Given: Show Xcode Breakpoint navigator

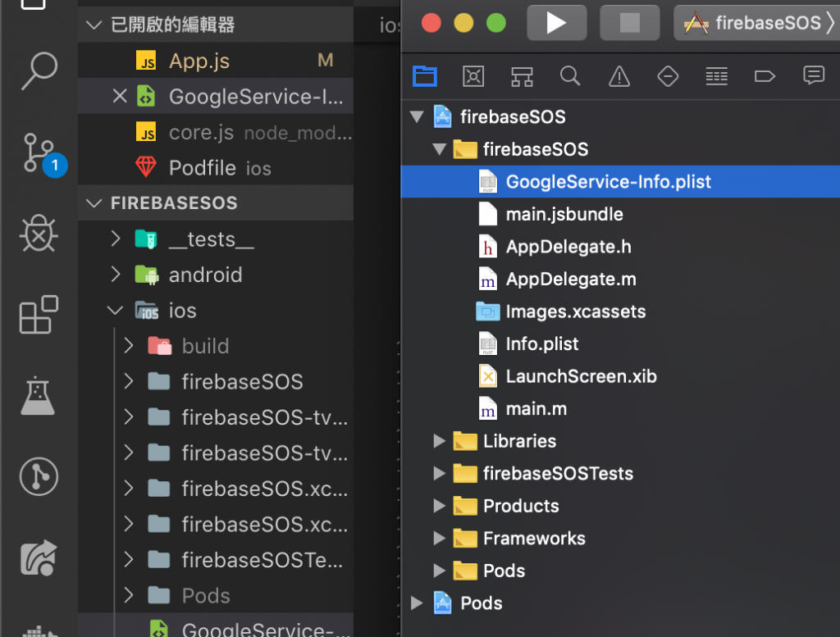Looking at the screenshot, I should tap(765, 76).
